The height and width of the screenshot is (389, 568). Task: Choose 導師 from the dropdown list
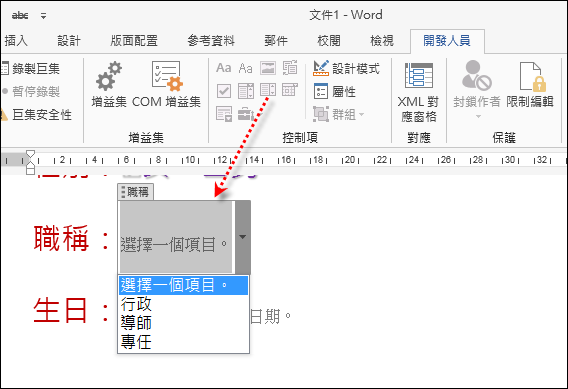pos(183,323)
